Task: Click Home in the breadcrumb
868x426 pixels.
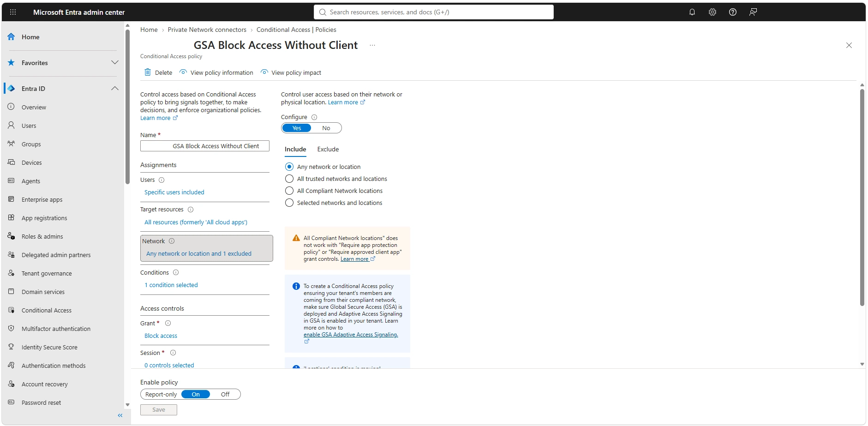Action: click(149, 30)
